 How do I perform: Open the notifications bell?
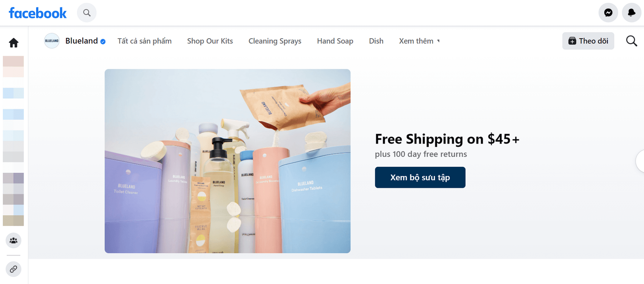[632, 13]
